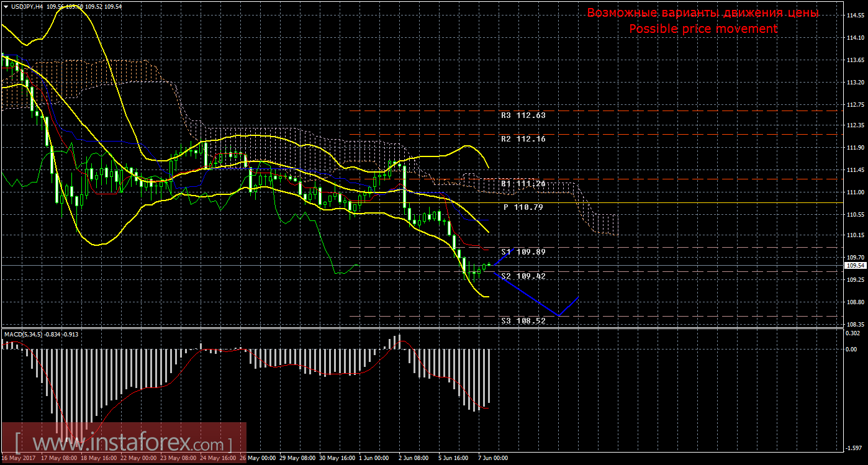This screenshot has height=465, width=868.
Task: Open the USDJPY,H4 chart dropdown arrow
Action: point(5,6)
